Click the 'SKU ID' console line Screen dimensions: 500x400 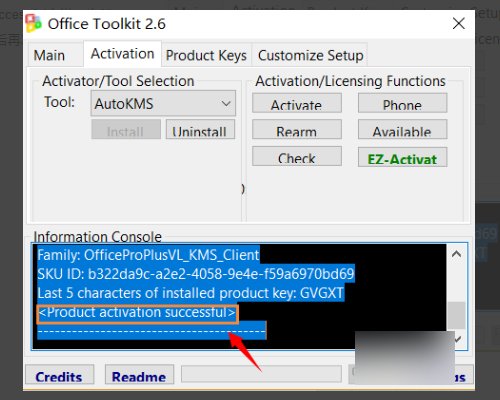(x=195, y=274)
